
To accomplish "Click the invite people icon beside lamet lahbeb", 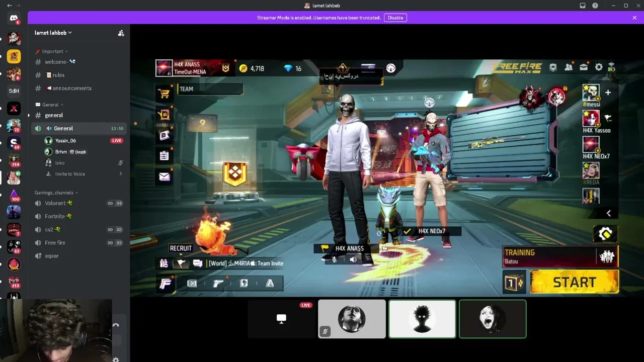I will point(121,33).
